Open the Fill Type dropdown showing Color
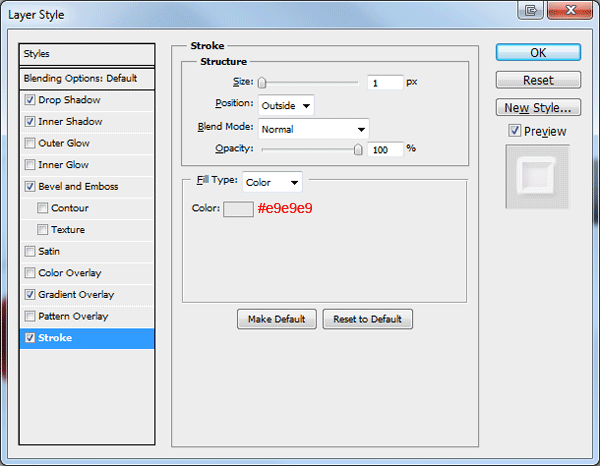Viewport: 600px width, 466px height. [272, 182]
